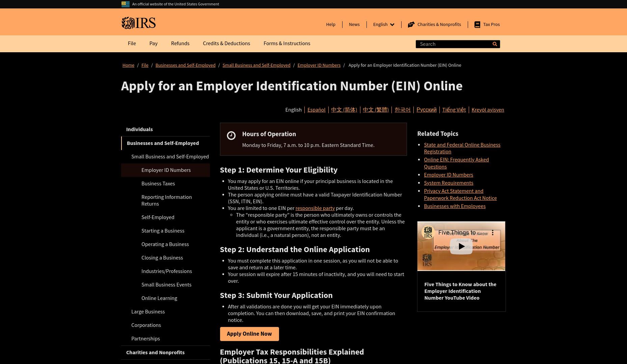Image resolution: width=627 pixels, height=364 pixels.
Task: Click the File breadcrumb link
Action: click(145, 65)
